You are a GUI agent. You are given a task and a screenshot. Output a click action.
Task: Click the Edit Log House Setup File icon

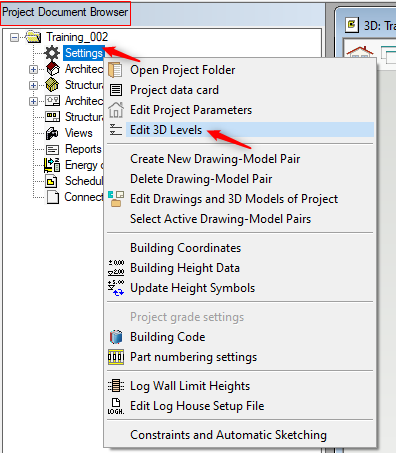coord(116,406)
